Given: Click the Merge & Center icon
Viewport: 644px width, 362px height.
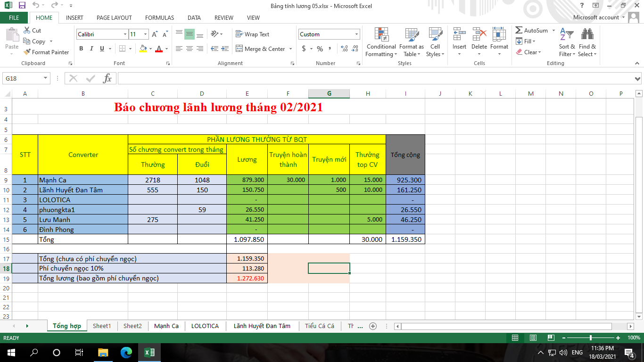Looking at the screenshot, I should 239,49.
